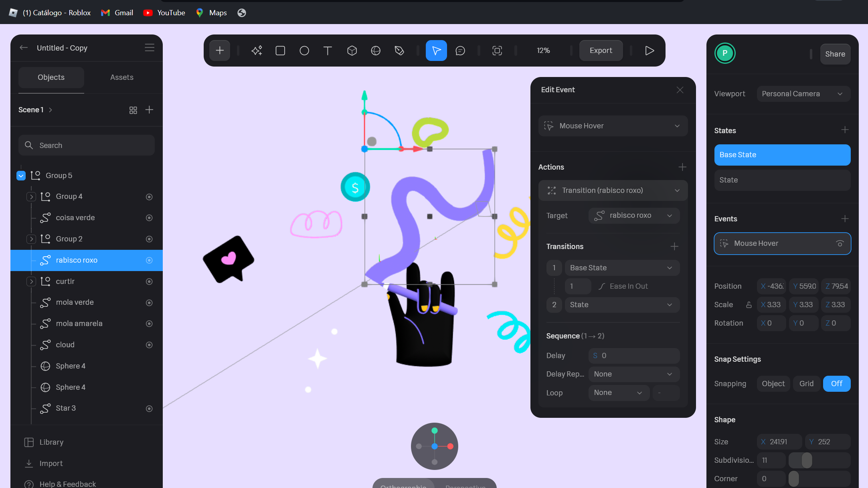Toggle the scale proportions lock

pos(749,305)
